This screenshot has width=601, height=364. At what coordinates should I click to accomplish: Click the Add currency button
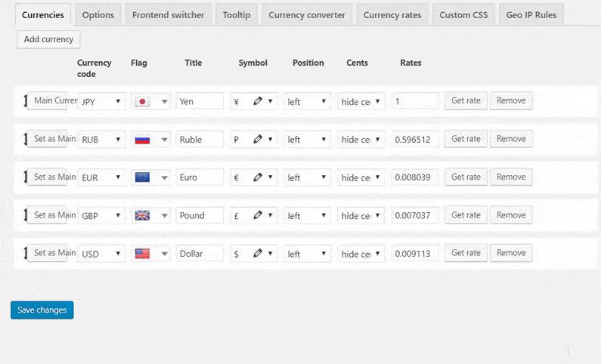pyautogui.click(x=48, y=39)
